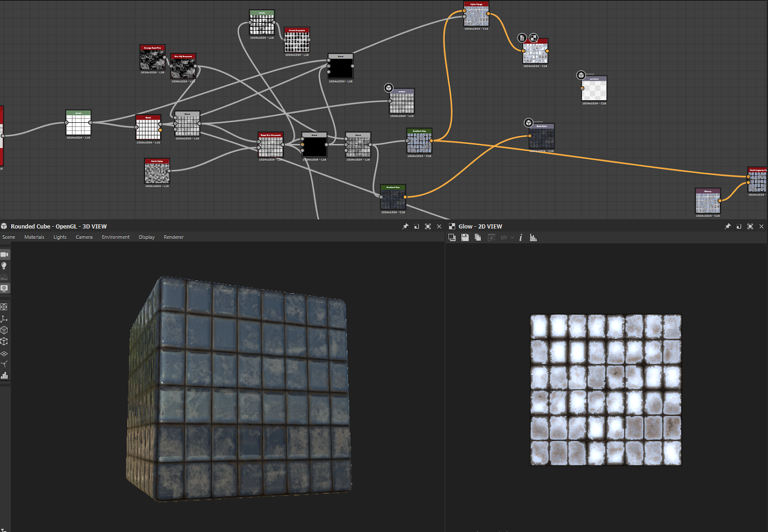Image resolution: width=768 pixels, height=532 pixels.
Task: Click the Glow 2D view checker icon
Action: click(x=452, y=226)
